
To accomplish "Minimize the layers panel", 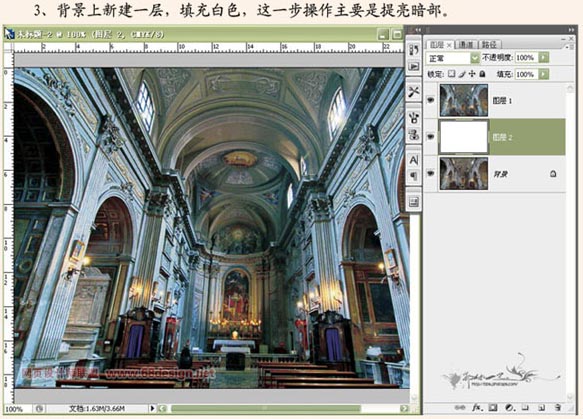I will coord(563,39).
